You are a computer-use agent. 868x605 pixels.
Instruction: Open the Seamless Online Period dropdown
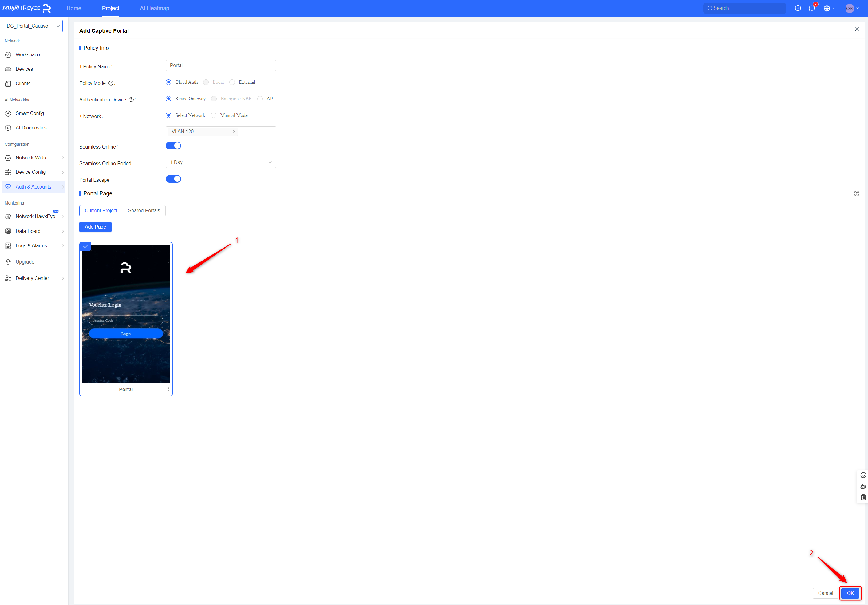click(221, 162)
